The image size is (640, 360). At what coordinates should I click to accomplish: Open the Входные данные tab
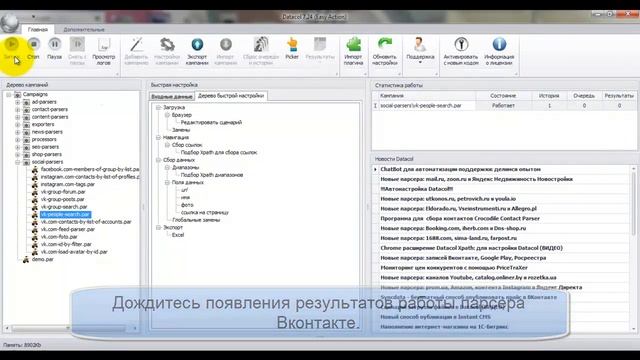(x=171, y=96)
